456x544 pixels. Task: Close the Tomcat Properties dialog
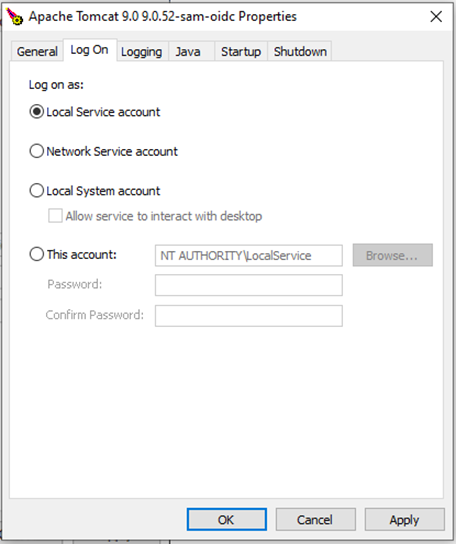pos(436,16)
